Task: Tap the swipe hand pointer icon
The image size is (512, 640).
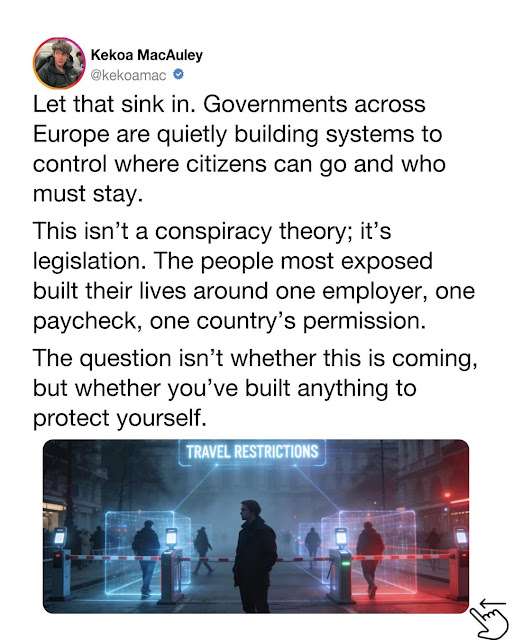Action: pyautogui.click(x=491, y=619)
